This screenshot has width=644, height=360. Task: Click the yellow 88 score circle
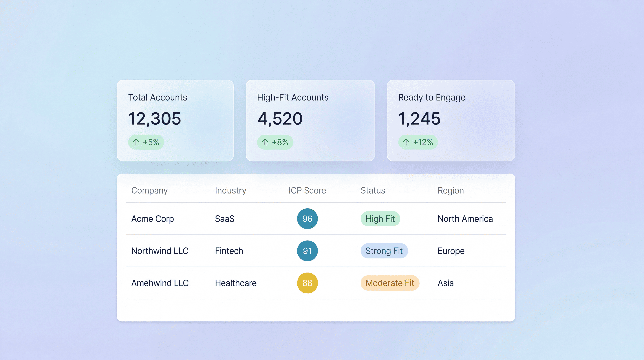[307, 283]
